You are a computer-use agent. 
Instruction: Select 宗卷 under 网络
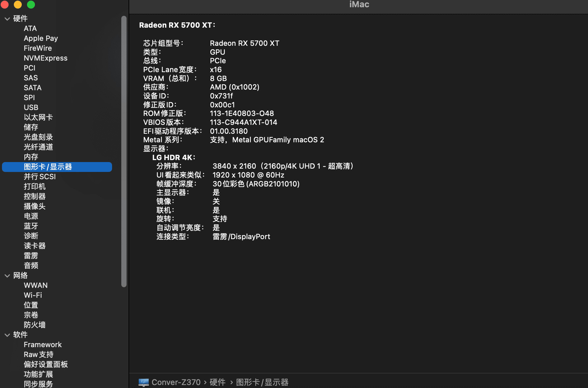[x=31, y=315]
